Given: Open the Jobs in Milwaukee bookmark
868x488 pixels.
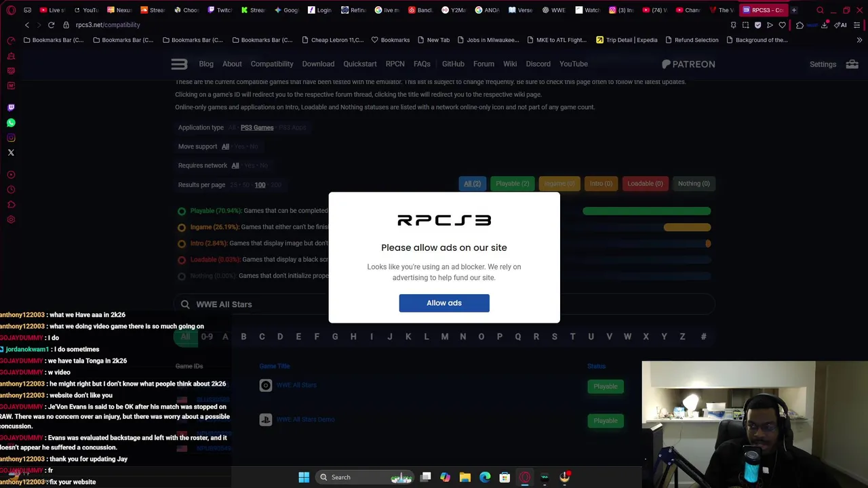Looking at the screenshot, I should [x=488, y=40].
